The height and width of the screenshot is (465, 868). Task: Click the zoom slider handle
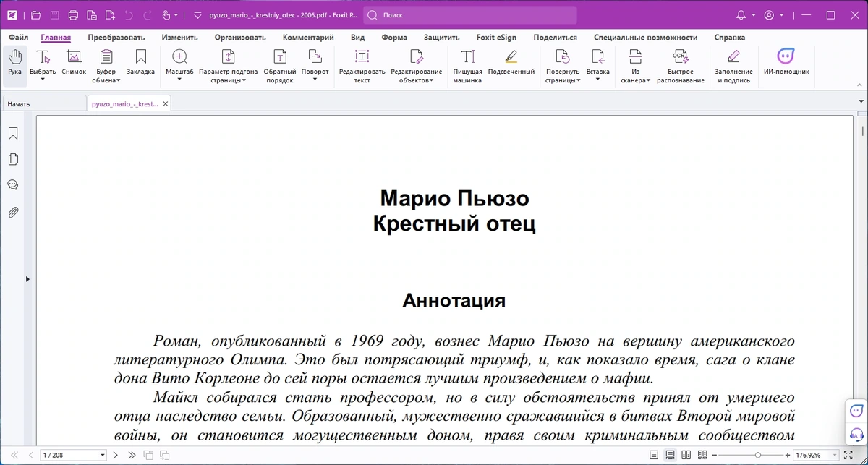tap(758, 456)
